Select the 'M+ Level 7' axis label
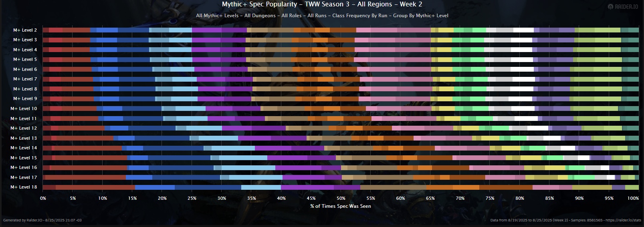 click(x=25, y=79)
